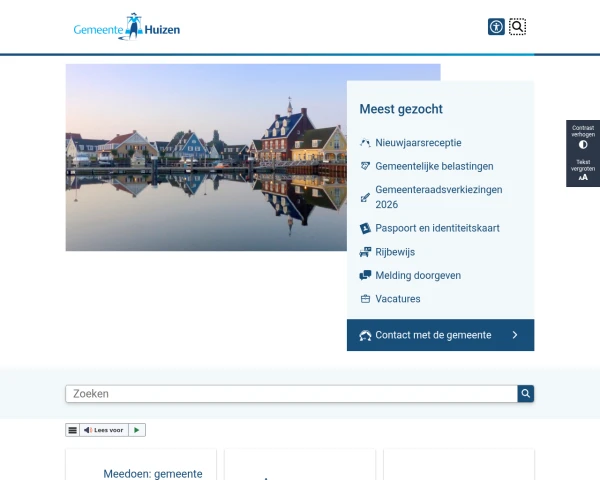Click the harbor banner photo

point(206,157)
